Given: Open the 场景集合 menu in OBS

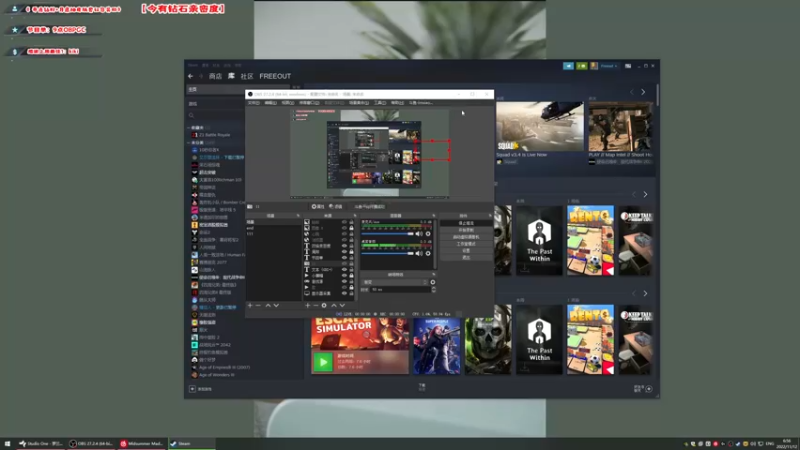Looking at the screenshot, I should [x=359, y=103].
